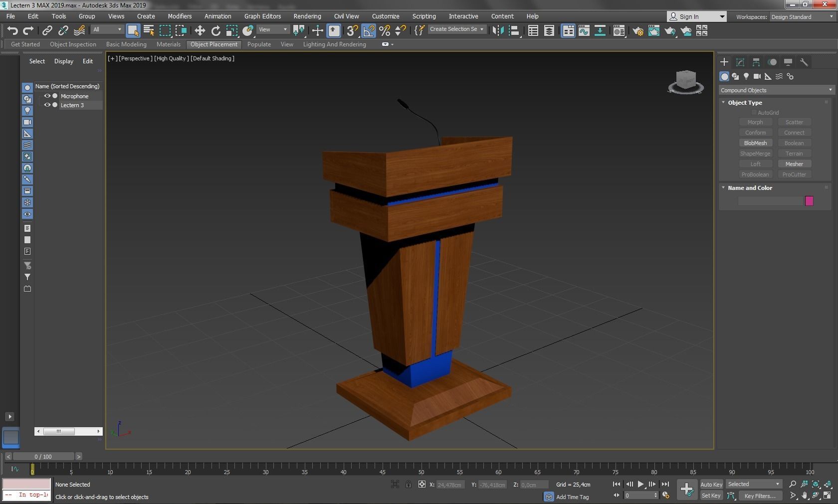
Task: Open the Create command panel tab
Action: 724,62
